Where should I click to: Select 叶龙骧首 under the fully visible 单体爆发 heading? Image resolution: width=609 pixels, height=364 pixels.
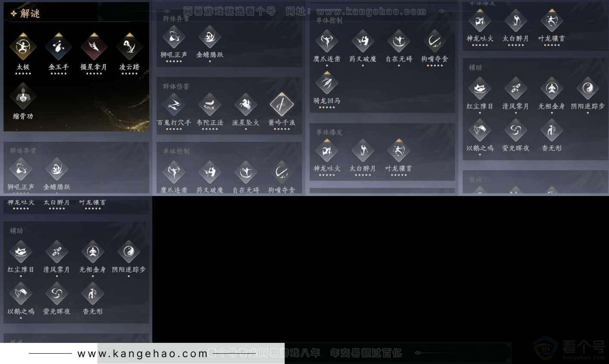(x=399, y=151)
